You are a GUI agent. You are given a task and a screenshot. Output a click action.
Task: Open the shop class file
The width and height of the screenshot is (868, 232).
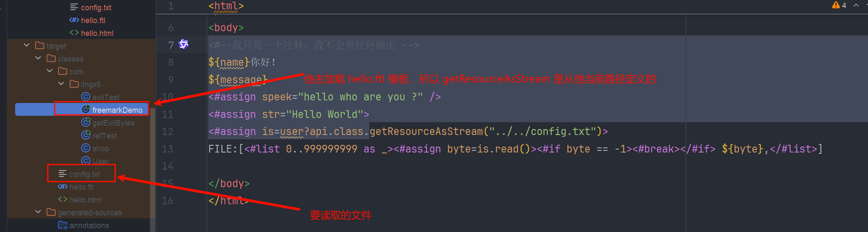(101, 148)
